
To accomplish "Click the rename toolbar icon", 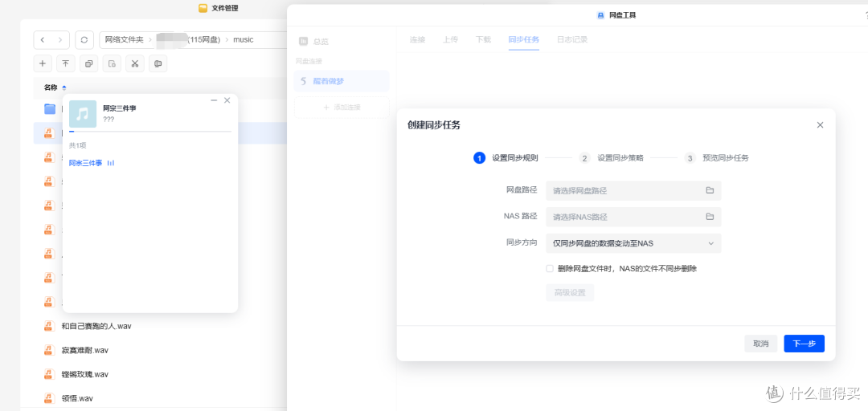I will [158, 63].
